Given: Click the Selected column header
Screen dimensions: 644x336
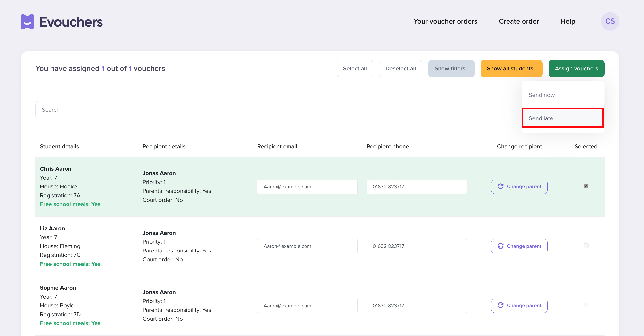Looking at the screenshot, I should (586, 146).
